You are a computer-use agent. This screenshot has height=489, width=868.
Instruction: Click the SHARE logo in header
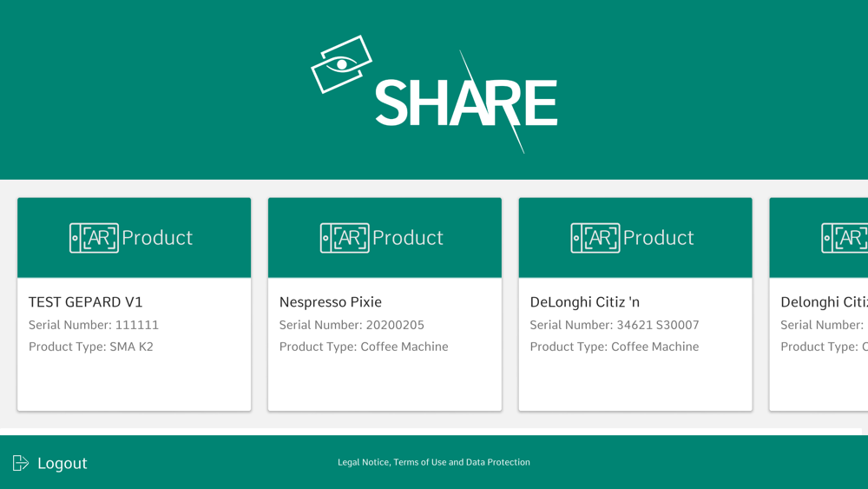pyautogui.click(x=434, y=94)
